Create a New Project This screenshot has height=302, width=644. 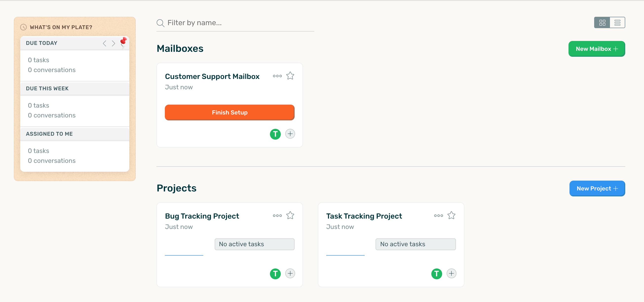coord(597,189)
